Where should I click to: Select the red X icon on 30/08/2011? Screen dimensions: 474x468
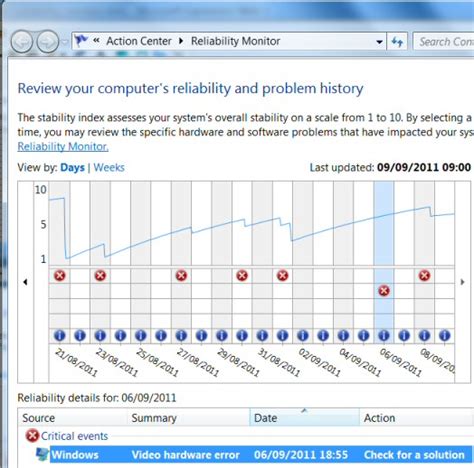242,276
